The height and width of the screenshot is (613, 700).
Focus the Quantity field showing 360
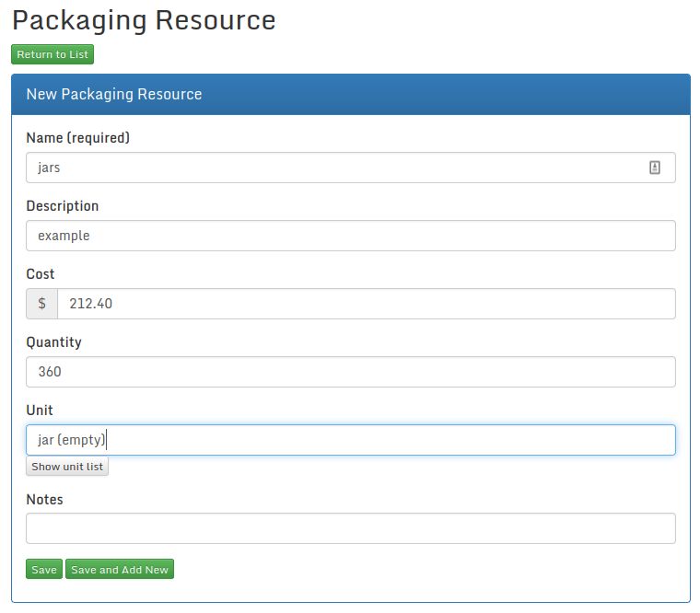350,372
